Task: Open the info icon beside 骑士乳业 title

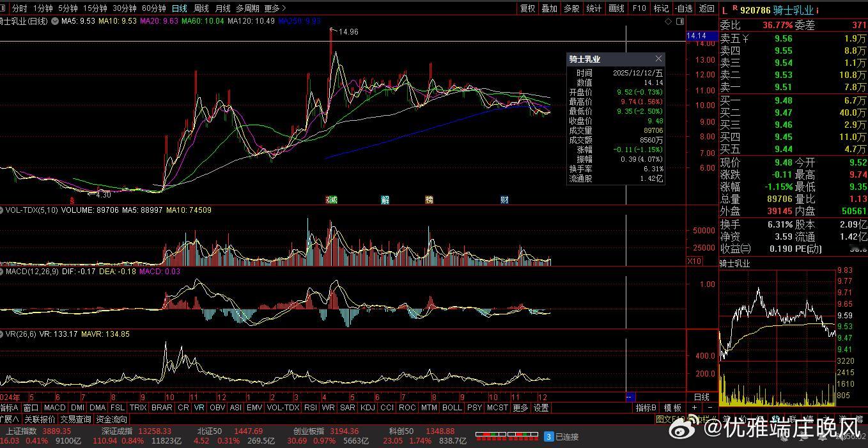Action: click(817, 10)
